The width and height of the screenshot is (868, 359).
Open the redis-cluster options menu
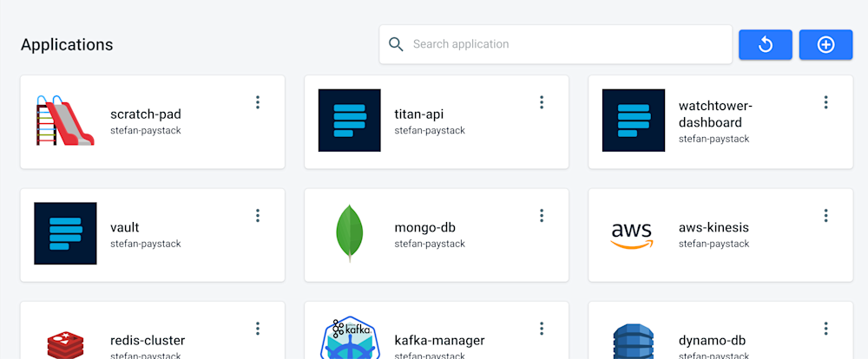pyautogui.click(x=258, y=329)
